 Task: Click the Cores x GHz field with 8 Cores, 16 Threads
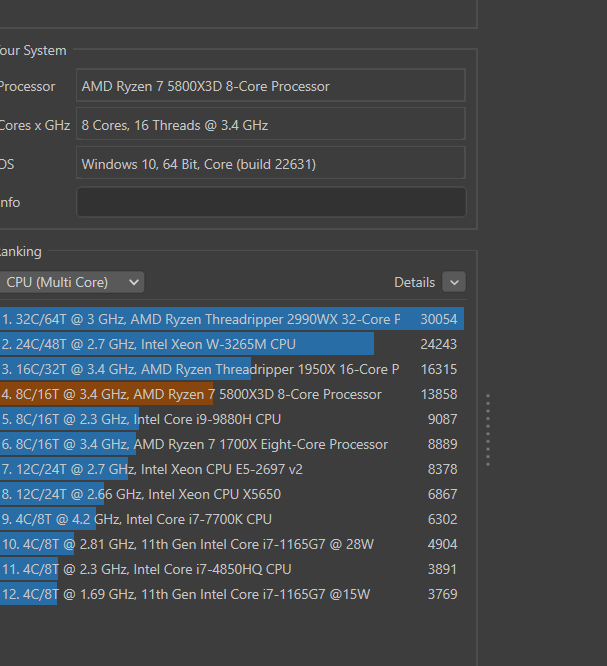(x=271, y=124)
